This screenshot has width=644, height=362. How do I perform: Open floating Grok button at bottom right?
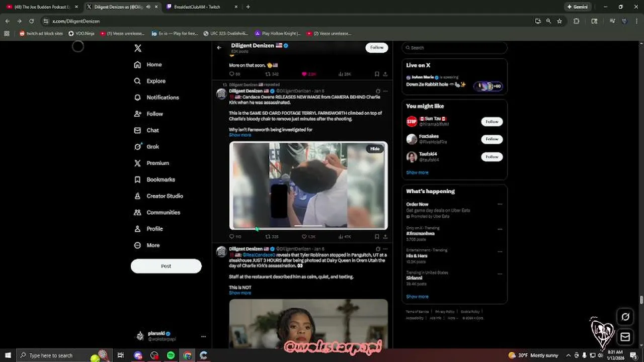(x=625, y=317)
